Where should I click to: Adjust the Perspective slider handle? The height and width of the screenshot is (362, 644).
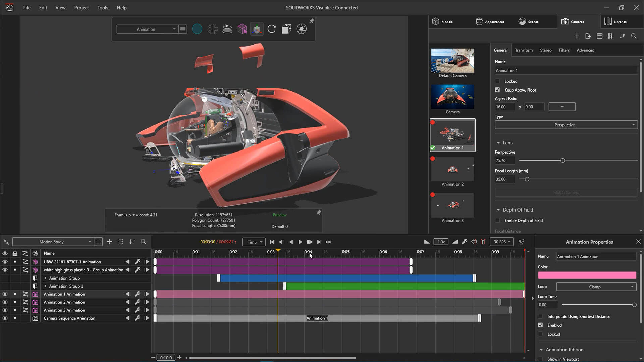[562, 161]
